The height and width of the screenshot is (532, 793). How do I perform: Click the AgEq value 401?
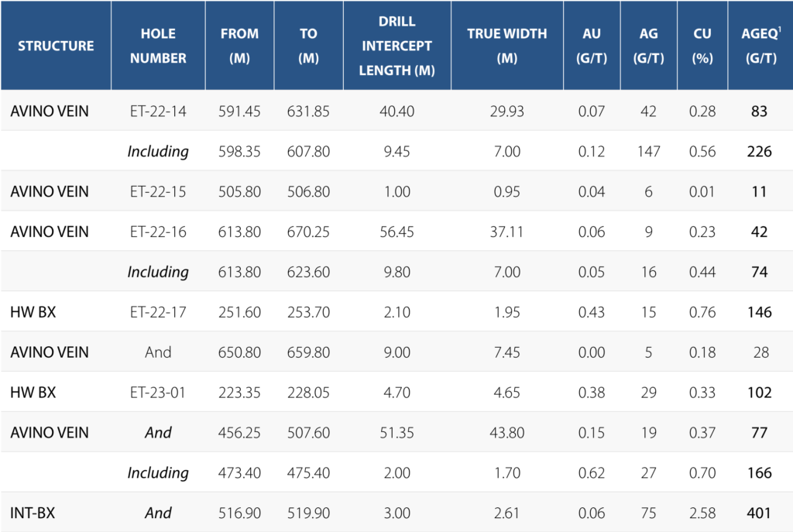(759, 513)
